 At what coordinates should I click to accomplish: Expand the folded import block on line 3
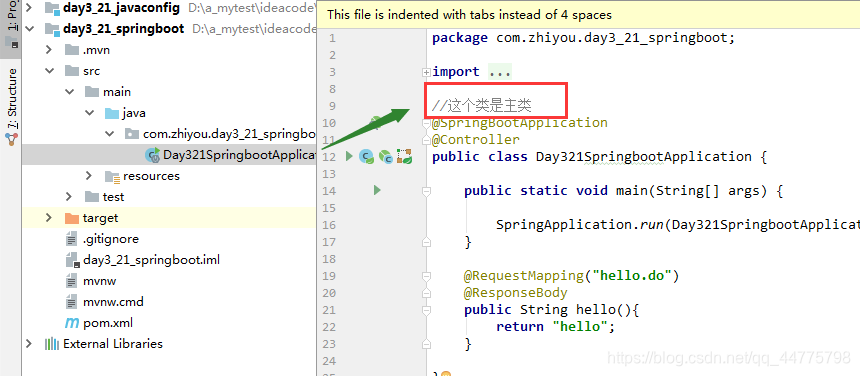coord(426,72)
